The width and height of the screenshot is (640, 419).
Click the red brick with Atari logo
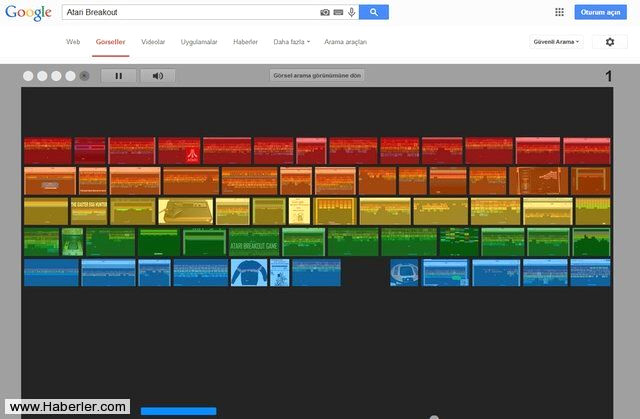179,151
